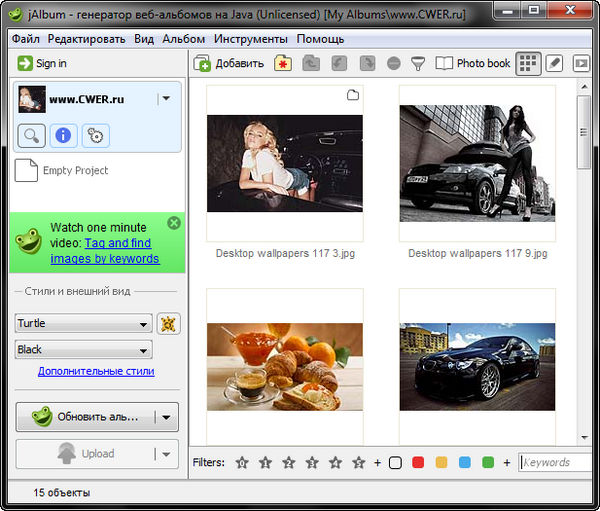Click the new folder icon in toolbar

click(x=282, y=63)
